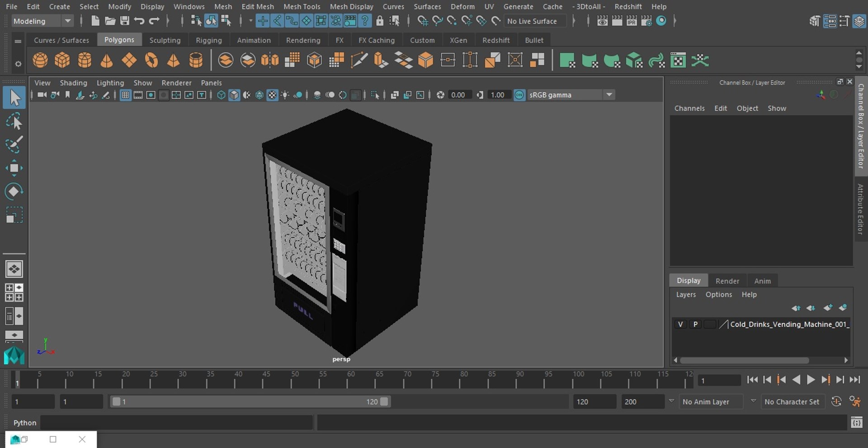This screenshot has width=868, height=448.
Task: Create a polygon cone from the shelf
Action: click(107, 60)
